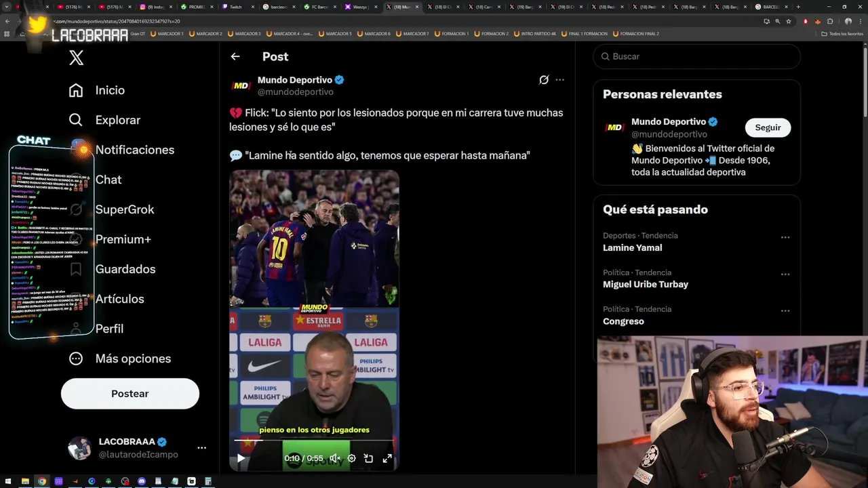Open more options for Miguel Uribe Turbay trend

coord(785,274)
